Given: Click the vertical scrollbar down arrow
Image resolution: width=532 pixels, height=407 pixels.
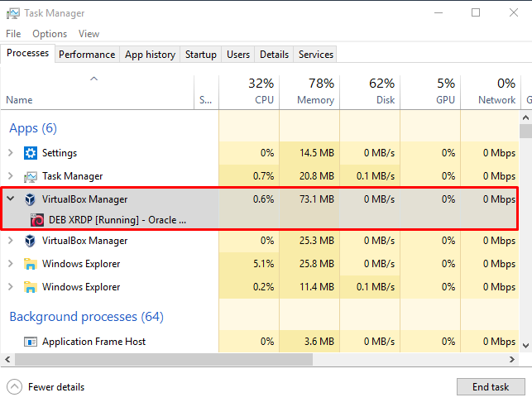Looking at the screenshot, I should pos(525,346).
